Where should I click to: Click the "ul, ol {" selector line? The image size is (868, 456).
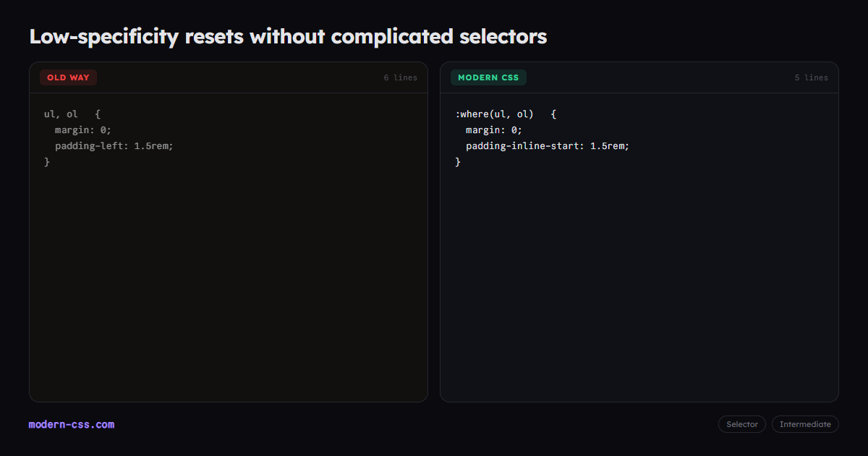point(72,114)
